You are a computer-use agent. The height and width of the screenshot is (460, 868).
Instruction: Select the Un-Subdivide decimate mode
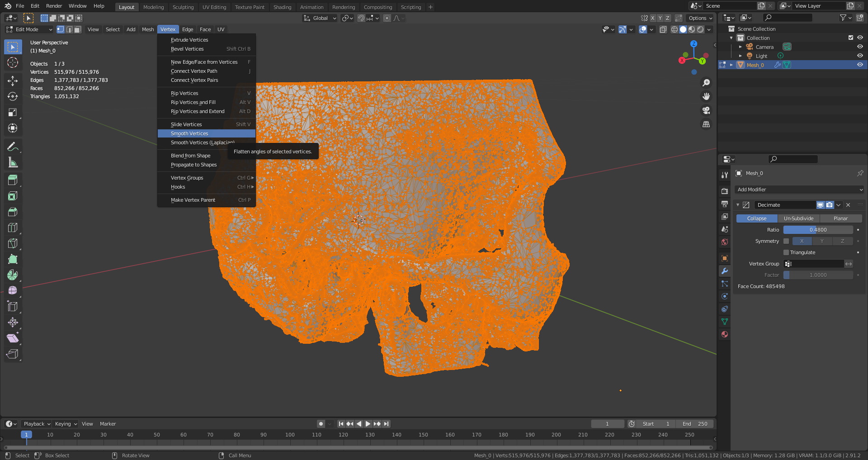pyautogui.click(x=798, y=218)
